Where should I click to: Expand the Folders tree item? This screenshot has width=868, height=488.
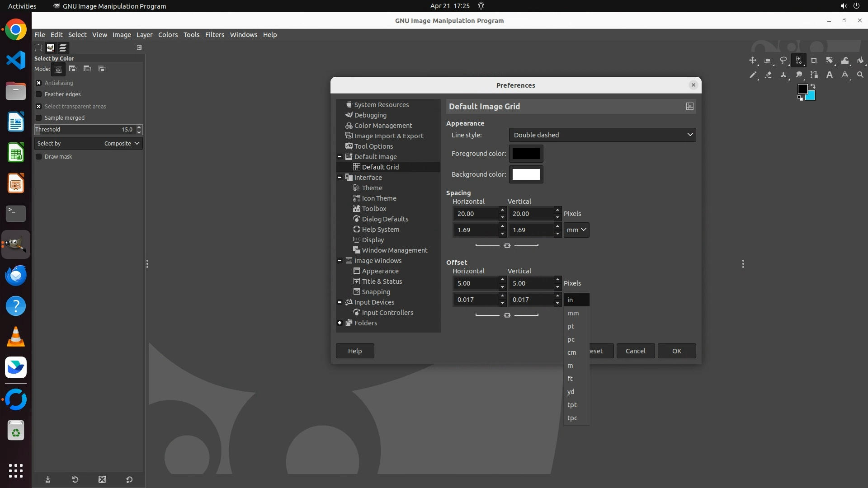point(340,323)
